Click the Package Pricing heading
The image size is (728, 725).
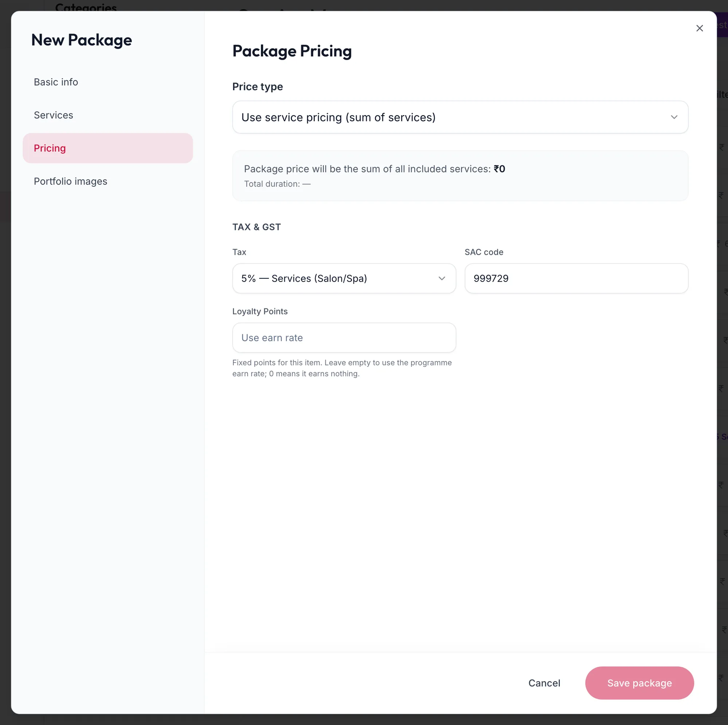click(x=292, y=51)
